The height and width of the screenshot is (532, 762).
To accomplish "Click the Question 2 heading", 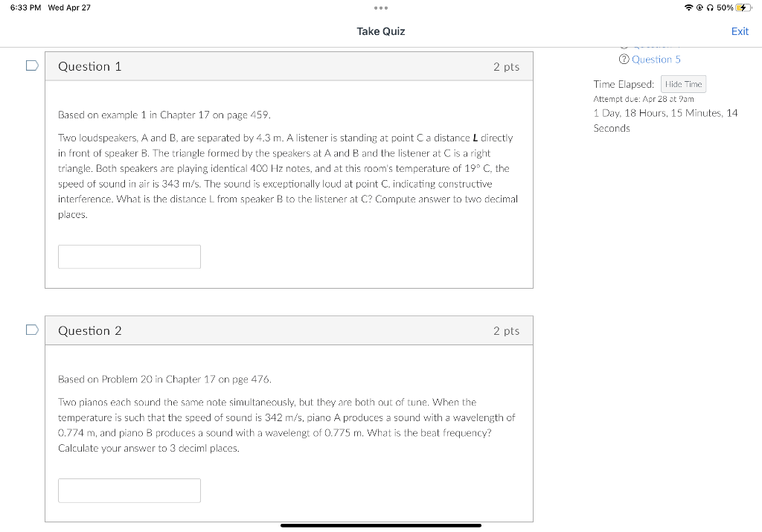I will pyautogui.click(x=89, y=331).
